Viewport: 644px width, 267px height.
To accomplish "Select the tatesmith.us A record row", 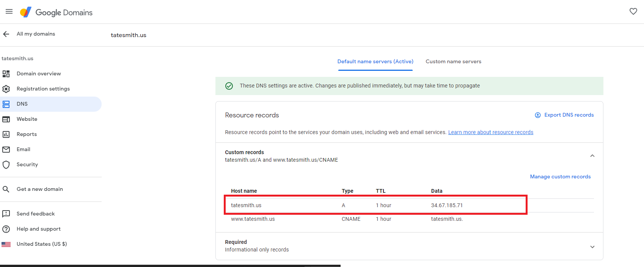I will pyautogui.click(x=375, y=205).
